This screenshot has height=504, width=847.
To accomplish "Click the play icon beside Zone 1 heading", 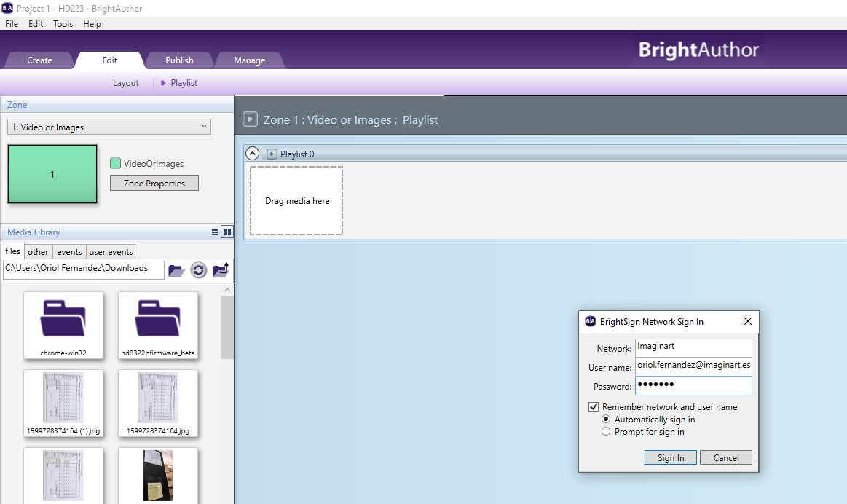I will click(250, 119).
